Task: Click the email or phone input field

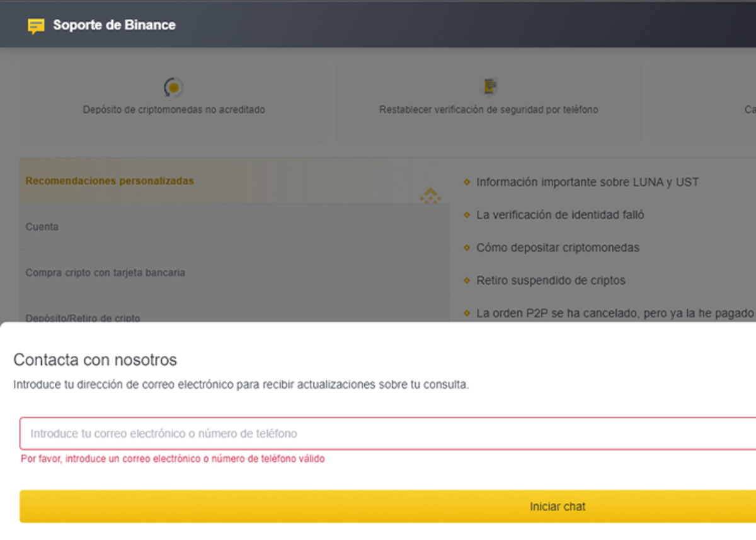Action: (x=378, y=434)
